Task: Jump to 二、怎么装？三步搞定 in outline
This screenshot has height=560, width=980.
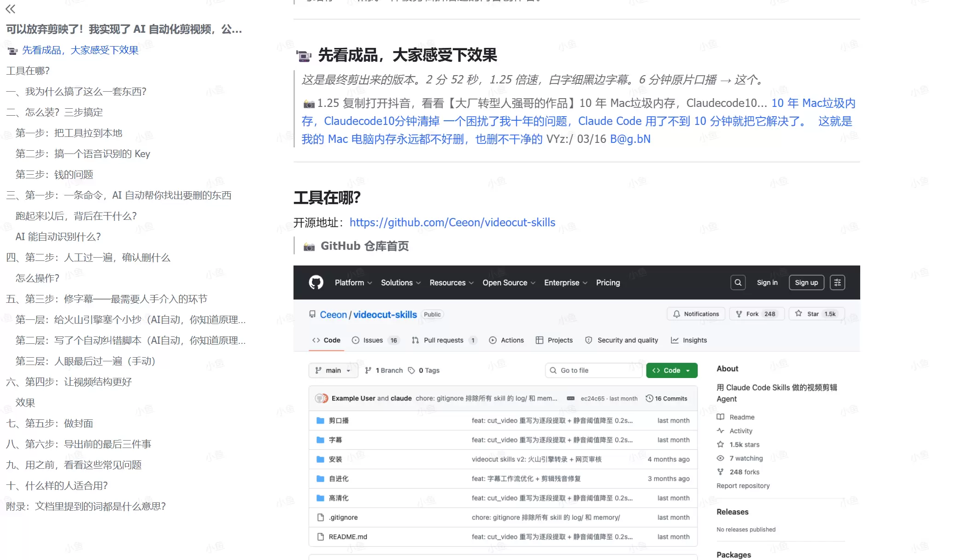Action: pyautogui.click(x=54, y=112)
